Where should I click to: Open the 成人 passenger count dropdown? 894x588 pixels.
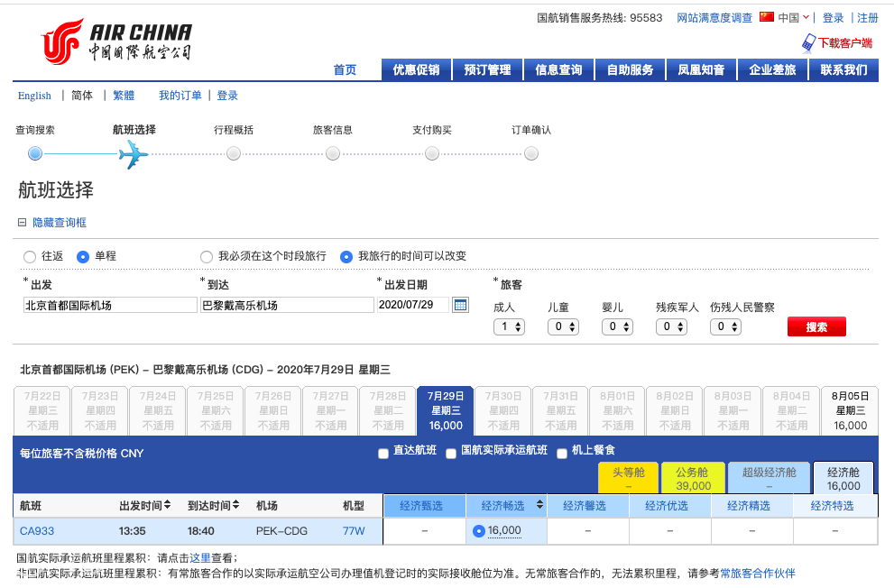509,326
